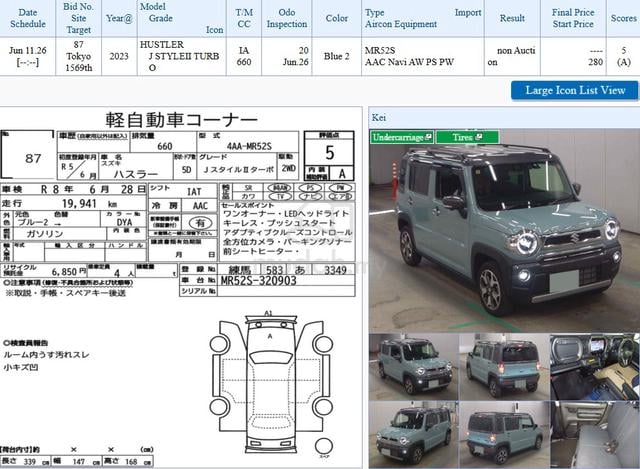Open the main front-view Hustler photo
The height and width of the screenshot is (469, 640).
pos(504,231)
